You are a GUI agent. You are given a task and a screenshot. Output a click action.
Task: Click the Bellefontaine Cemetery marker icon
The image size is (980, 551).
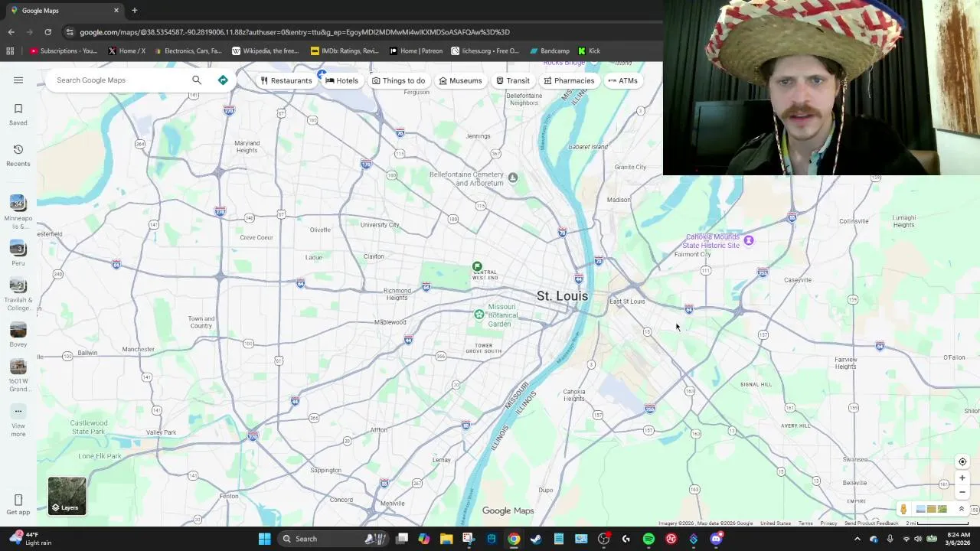click(x=513, y=178)
